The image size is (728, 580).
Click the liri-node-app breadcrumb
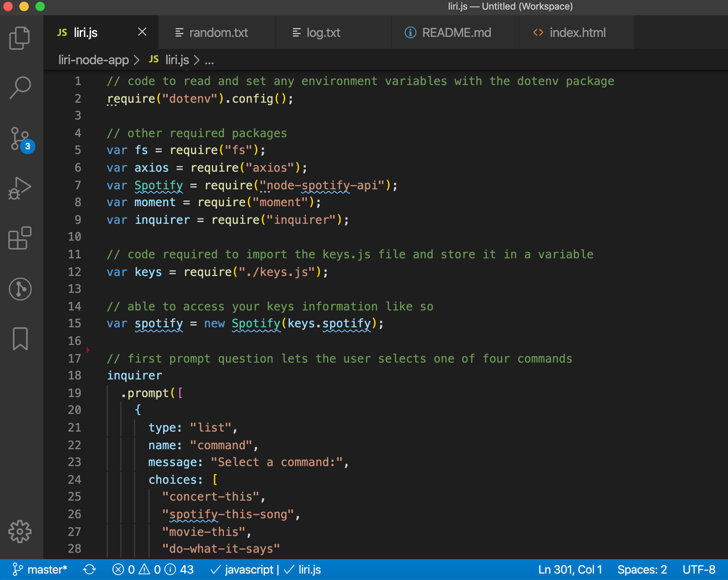tap(94, 60)
